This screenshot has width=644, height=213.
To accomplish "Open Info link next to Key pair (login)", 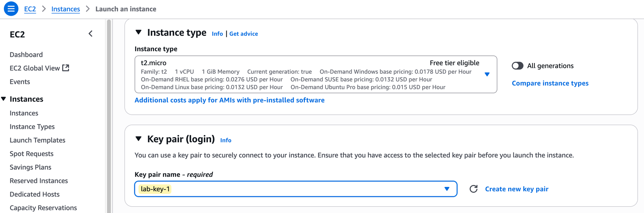I will [226, 140].
